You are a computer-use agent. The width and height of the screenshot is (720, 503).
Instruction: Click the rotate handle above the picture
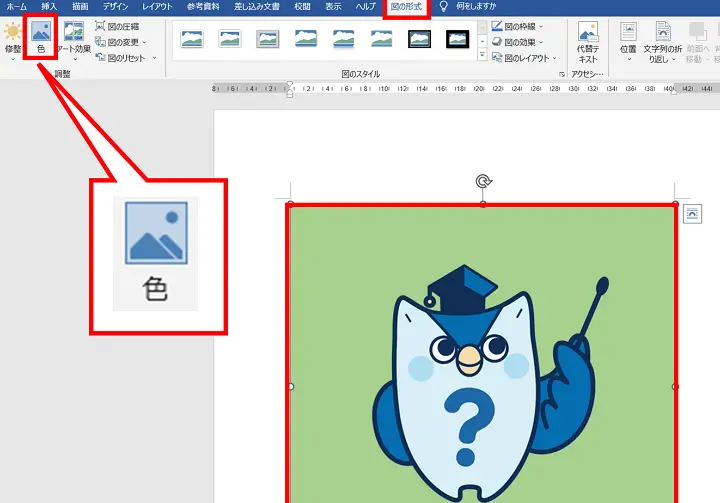pos(483,181)
